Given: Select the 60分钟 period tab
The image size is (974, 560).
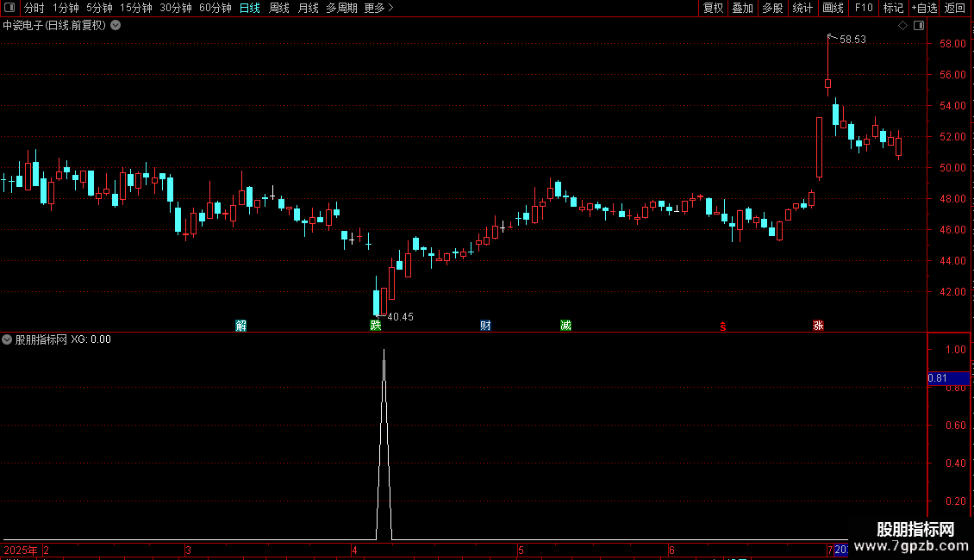Looking at the screenshot, I should pos(215,8).
